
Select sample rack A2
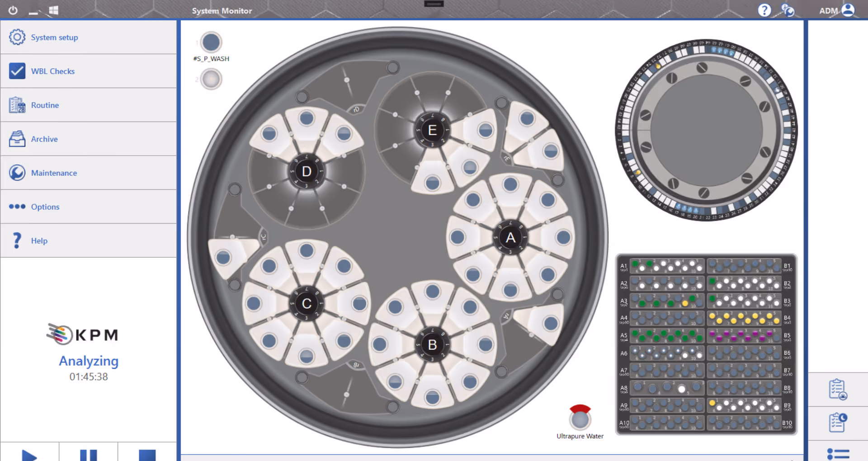(x=668, y=283)
